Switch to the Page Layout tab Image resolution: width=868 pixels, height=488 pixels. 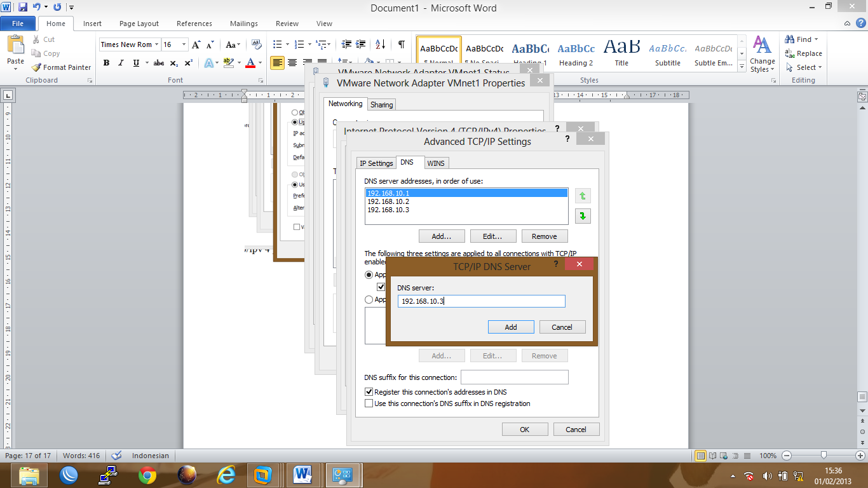(x=139, y=24)
